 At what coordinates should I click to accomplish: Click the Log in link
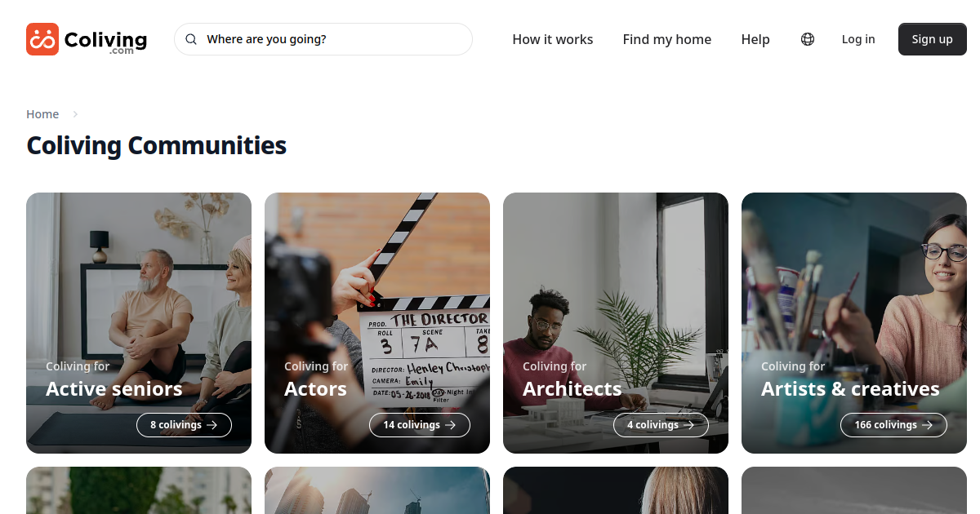[x=858, y=39]
